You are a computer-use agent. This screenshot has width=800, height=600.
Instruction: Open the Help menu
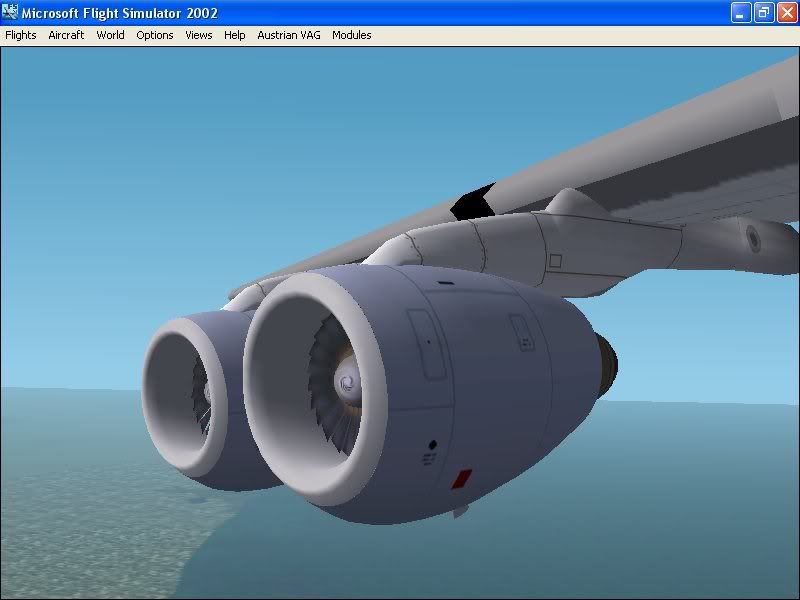tap(235, 35)
